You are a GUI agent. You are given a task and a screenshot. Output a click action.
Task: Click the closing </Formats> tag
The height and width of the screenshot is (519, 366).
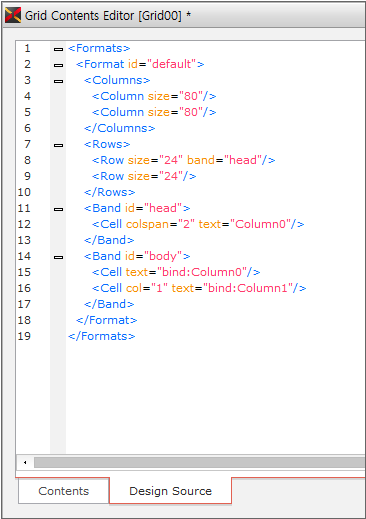click(x=102, y=336)
